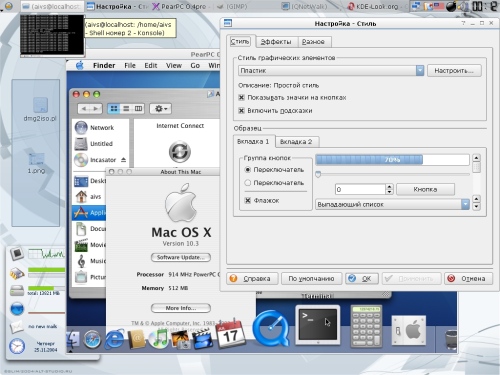Switch to 'Эффекты' tab
The width and height of the screenshot is (500, 375).
[x=275, y=42]
